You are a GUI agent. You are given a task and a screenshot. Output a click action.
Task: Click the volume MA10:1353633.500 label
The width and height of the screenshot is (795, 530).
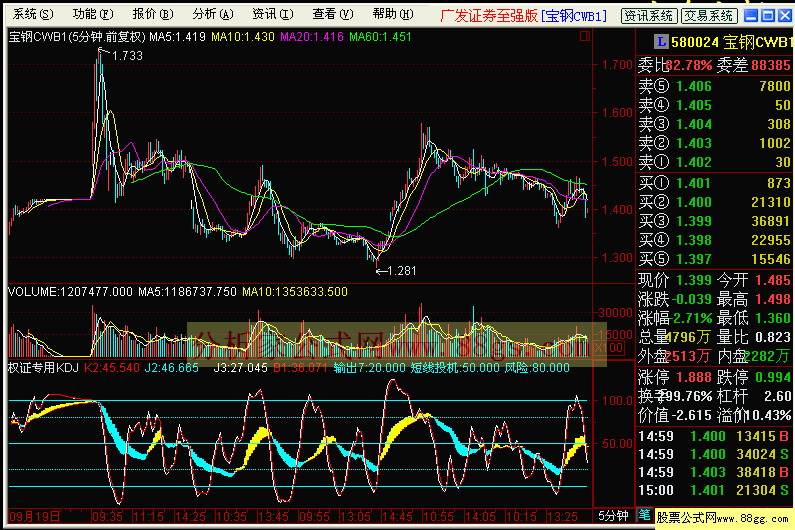point(295,292)
